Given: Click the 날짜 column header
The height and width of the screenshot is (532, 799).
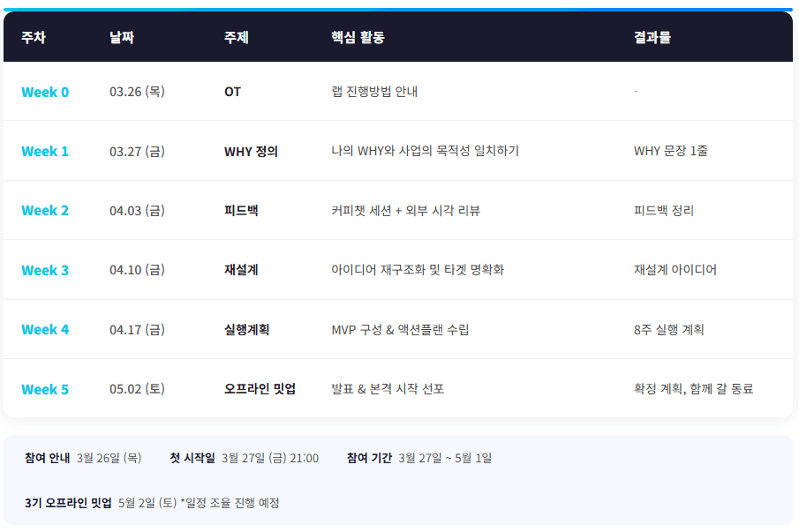Looking at the screenshot, I should pyautogui.click(x=122, y=38).
